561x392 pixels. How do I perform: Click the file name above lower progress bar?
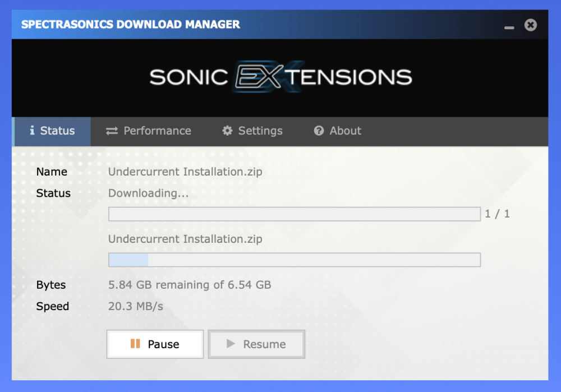click(x=185, y=239)
